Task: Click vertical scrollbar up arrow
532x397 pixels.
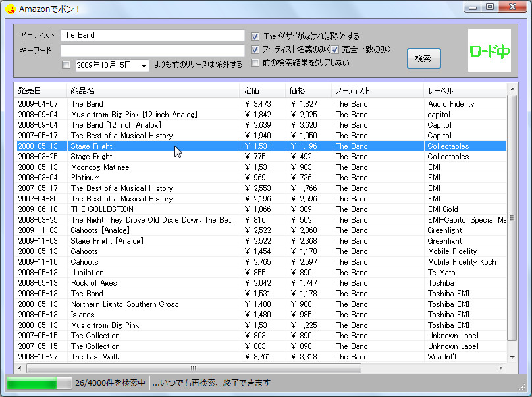Action: (x=512, y=89)
